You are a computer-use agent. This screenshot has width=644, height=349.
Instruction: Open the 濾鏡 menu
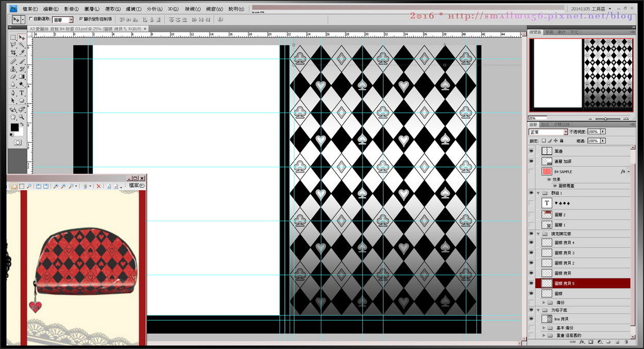point(133,9)
